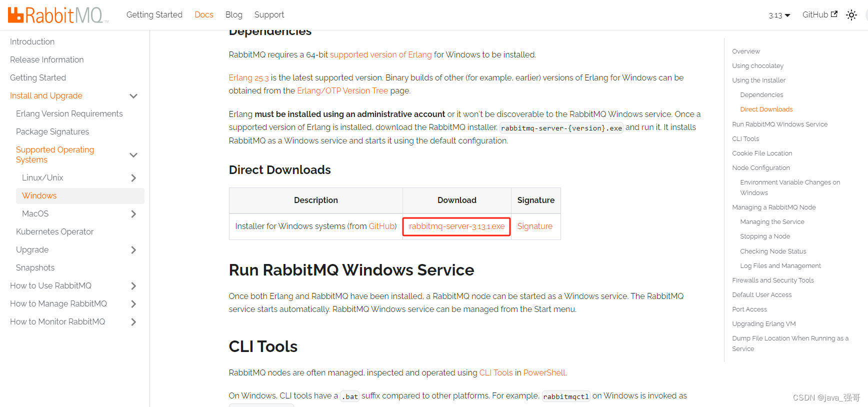Image resolution: width=868 pixels, height=407 pixels.
Task: Open Linux/Unix sidebar item
Action: pyautogui.click(x=42, y=177)
